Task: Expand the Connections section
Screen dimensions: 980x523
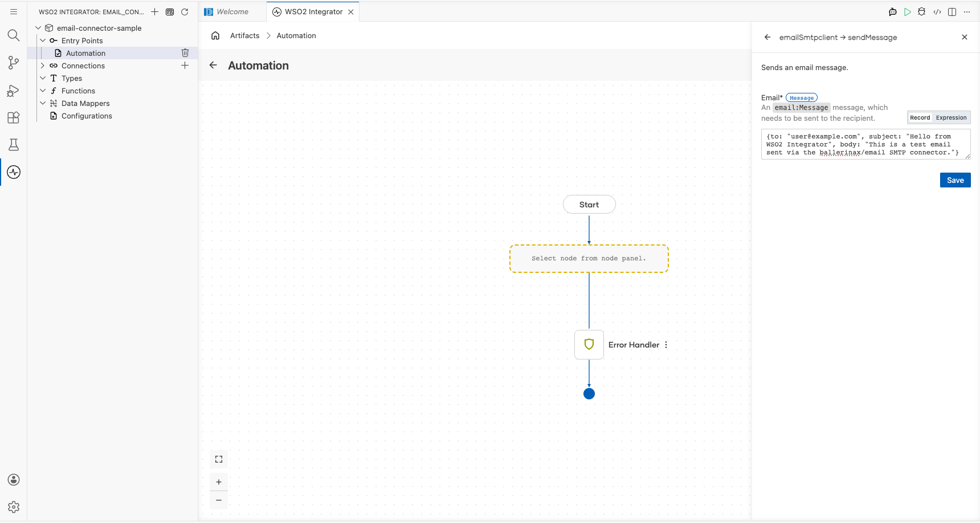Action: pyautogui.click(x=43, y=66)
